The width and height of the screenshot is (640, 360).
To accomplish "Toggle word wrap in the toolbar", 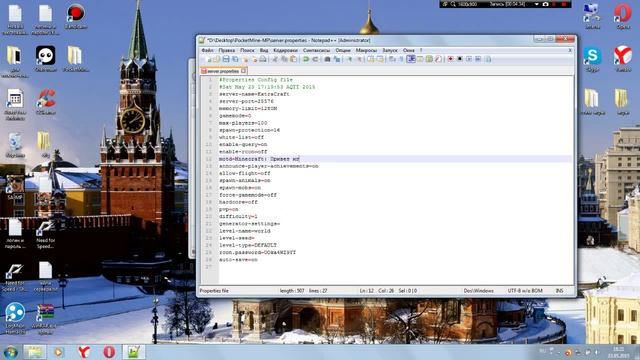I will 391,59.
